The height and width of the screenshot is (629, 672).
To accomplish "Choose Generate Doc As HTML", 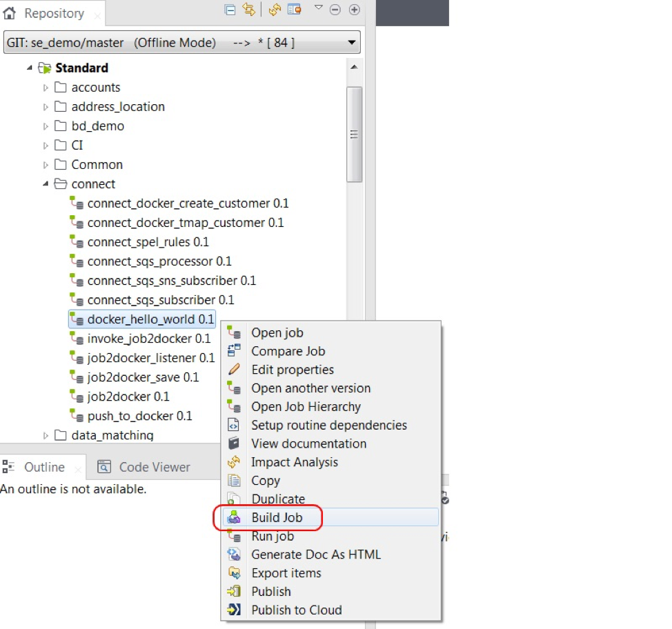I will click(x=316, y=555).
